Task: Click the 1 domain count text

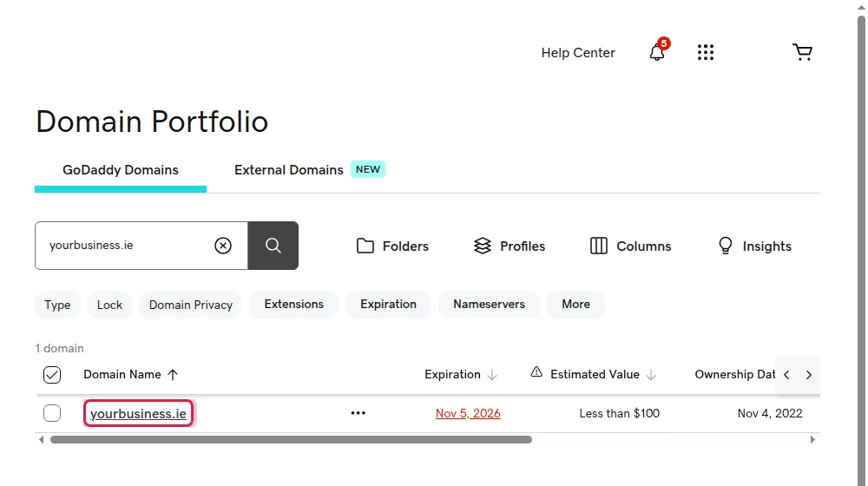Action: coord(60,348)
